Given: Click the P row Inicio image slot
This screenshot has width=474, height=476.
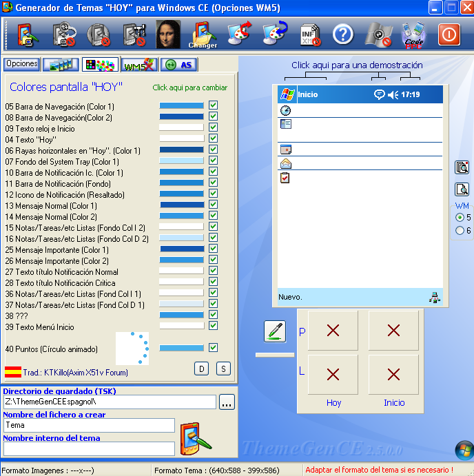Looking at the screenshot, I should [x=393, y=331].
